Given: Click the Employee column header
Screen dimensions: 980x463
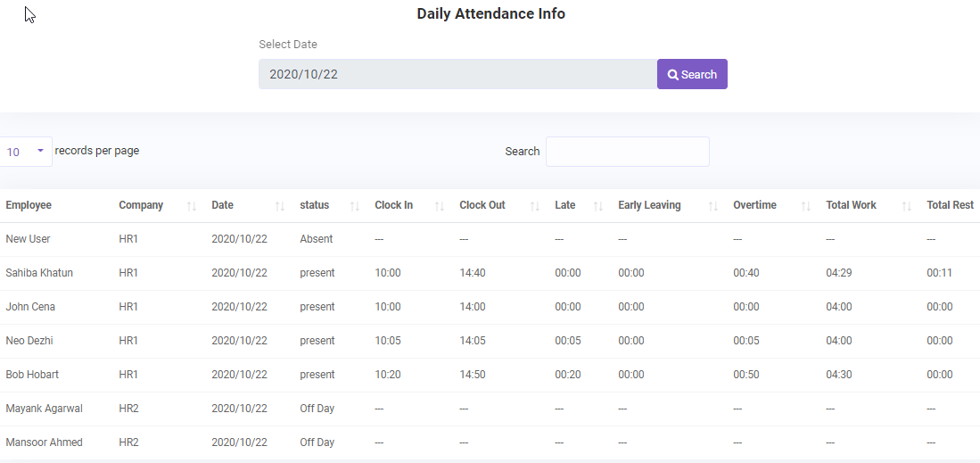Looking at the screenshot, I should tap(29, 205).
